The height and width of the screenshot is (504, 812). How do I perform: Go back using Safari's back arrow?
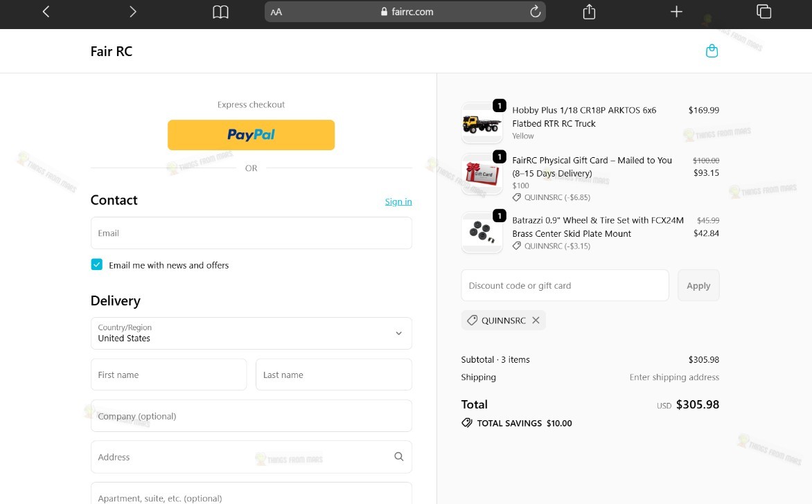click(x=46, y=11)
